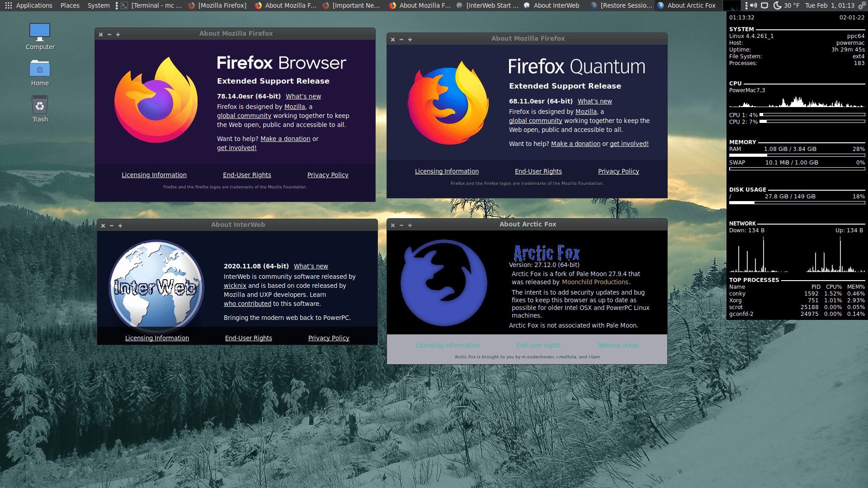The image size is (868, 488).
Task: Open Release notes link in Arctic Fox
Action: (x=618, y=345)
